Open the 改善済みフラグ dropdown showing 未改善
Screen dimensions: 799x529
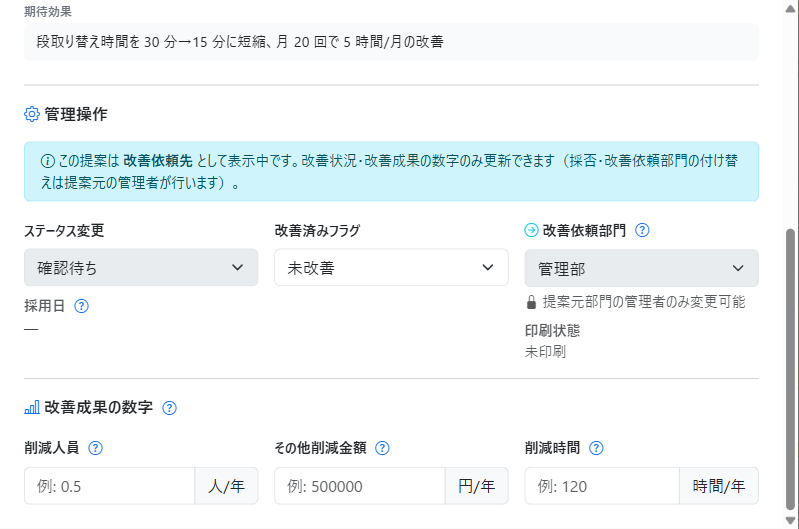coord(391,268)
